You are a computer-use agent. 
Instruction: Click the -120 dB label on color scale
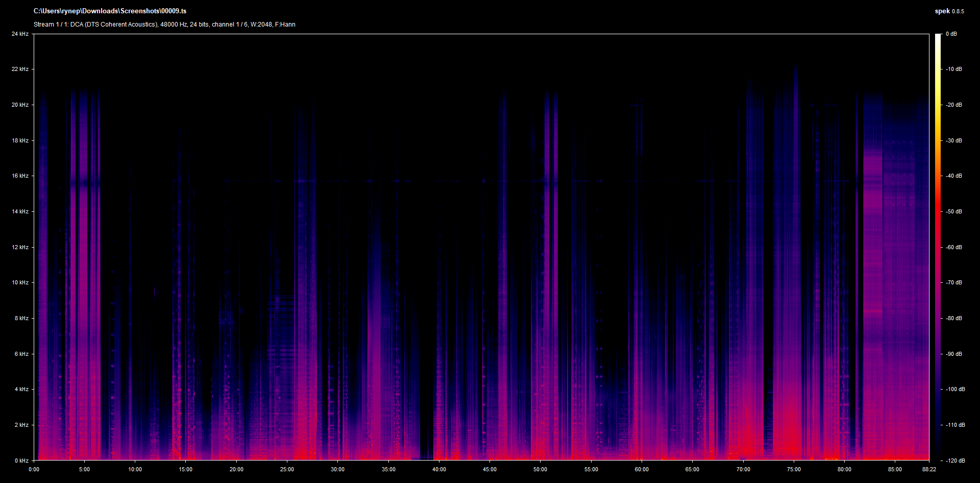point(955,461)
